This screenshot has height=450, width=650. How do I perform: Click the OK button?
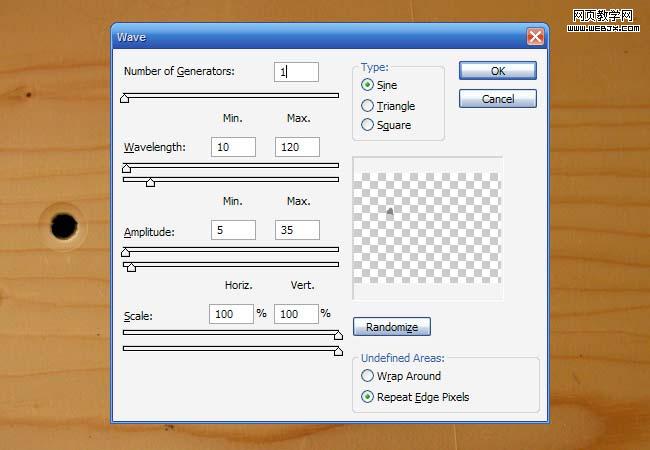497,71
